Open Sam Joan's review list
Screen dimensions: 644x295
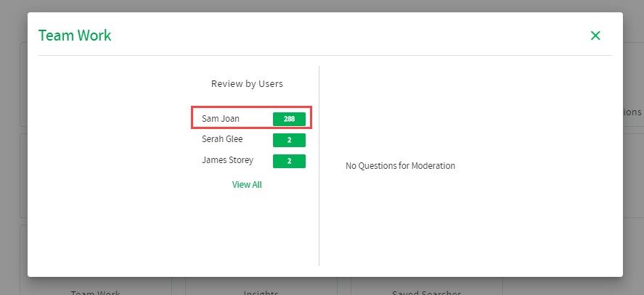click(x=221, y=119)
